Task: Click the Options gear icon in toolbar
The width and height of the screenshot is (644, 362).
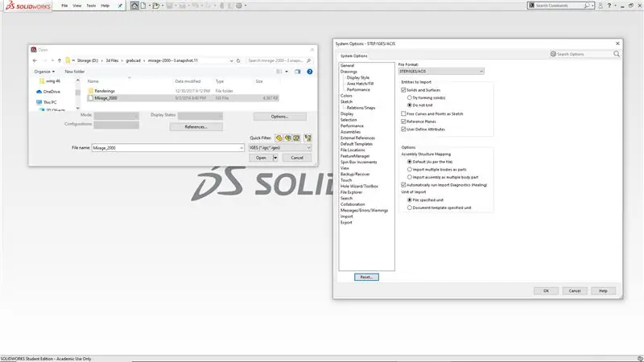Action: 239,6
